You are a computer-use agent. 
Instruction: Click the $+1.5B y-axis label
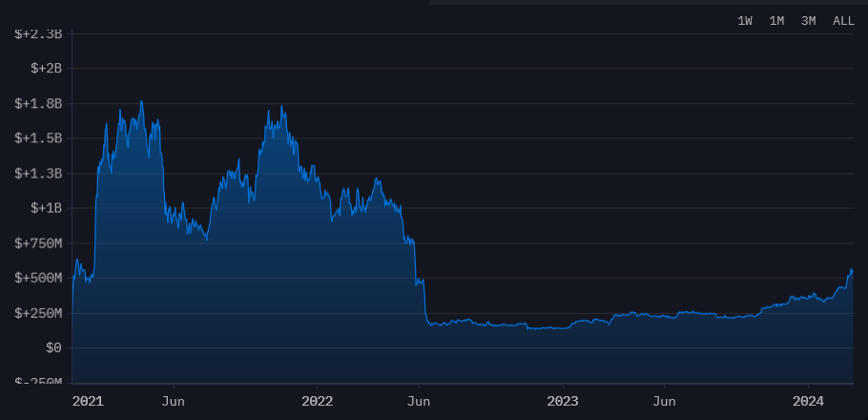39,138
